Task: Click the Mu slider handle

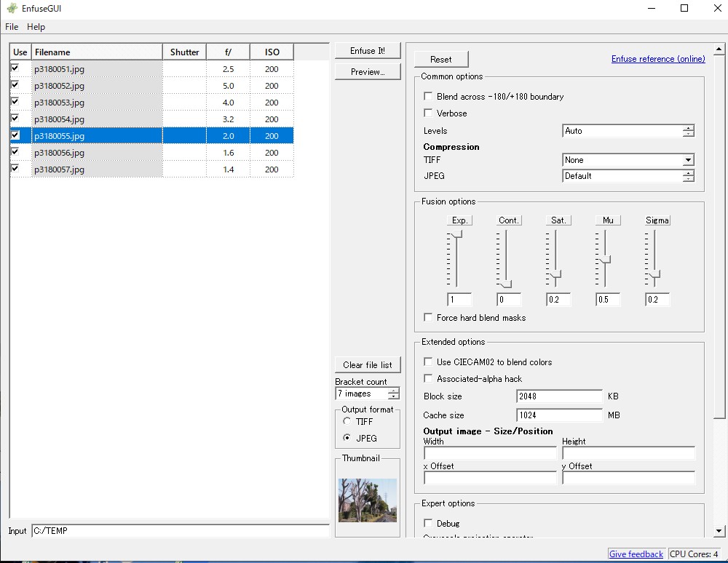Action: click(606, 260)
